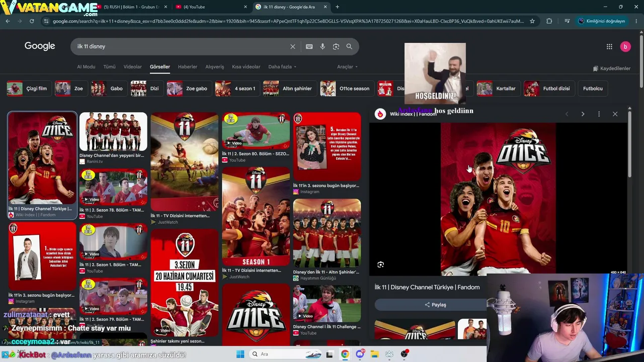Open the Google account avatar menu
The width and height of the screenshot is (644, 362).
(x=625, y=46)
